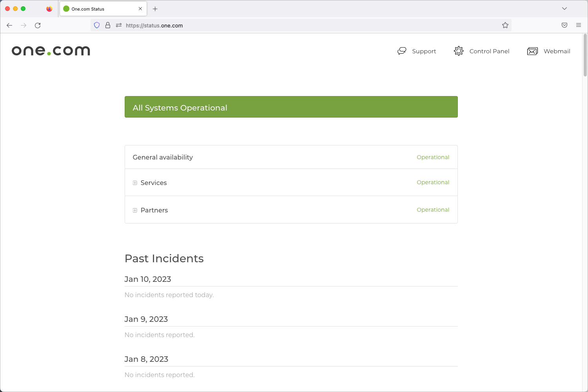The image size is (588, 392).
Task: Click the tracking protection shield icon
Action: click(x=97, y=25)
